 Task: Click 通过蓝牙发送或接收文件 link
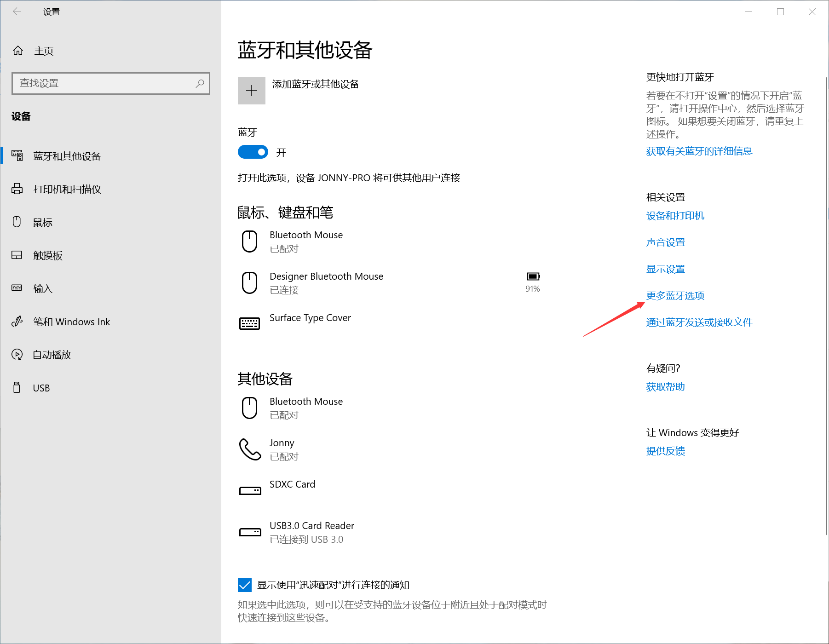tap(699, 322)
